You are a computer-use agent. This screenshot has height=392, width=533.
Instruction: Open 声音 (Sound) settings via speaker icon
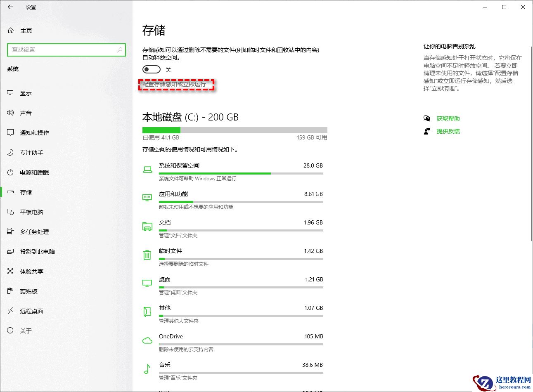(10, 113)
